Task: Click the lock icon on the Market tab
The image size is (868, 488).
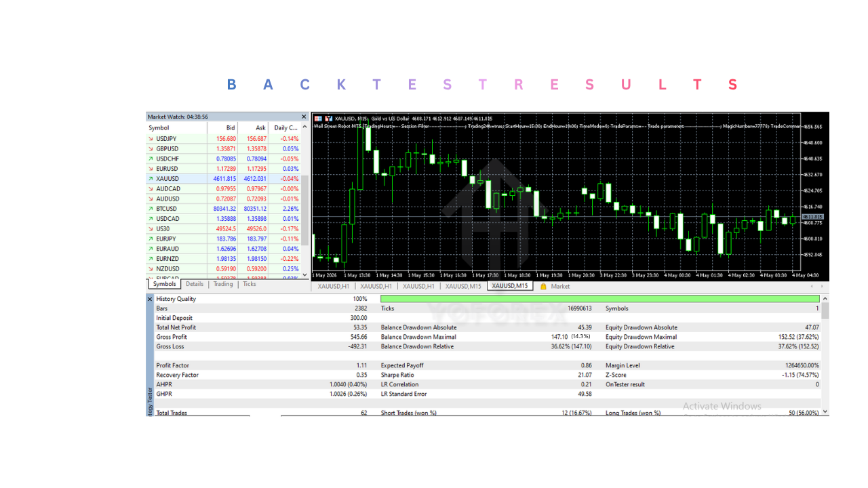Action: [x=543, y=287]
